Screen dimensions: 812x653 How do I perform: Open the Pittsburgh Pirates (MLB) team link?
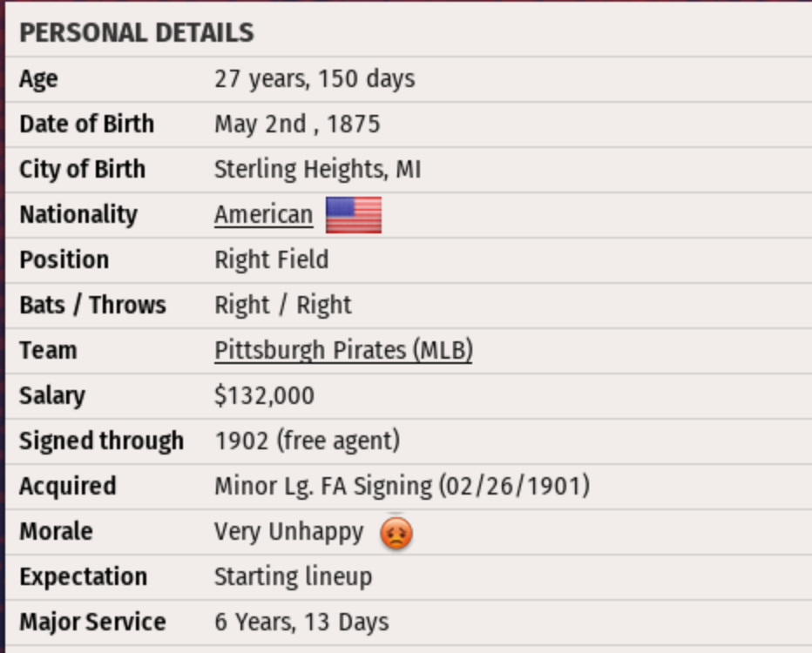click(343, 350)
